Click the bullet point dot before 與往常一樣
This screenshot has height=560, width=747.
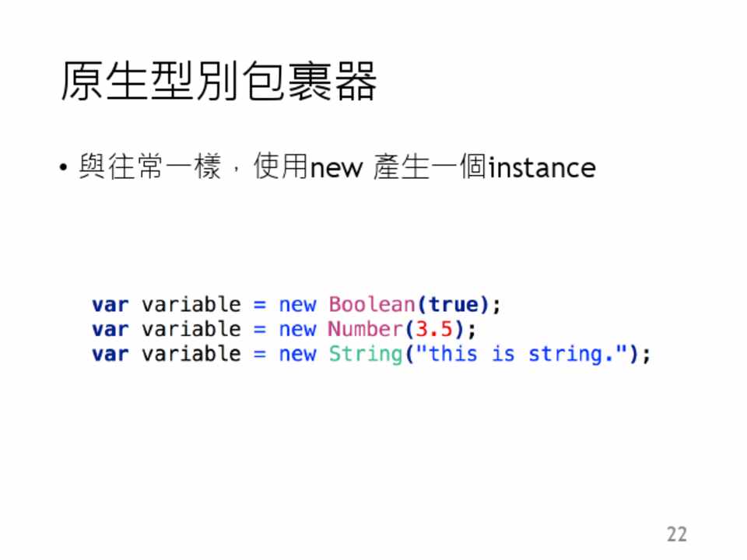point(64,169)
